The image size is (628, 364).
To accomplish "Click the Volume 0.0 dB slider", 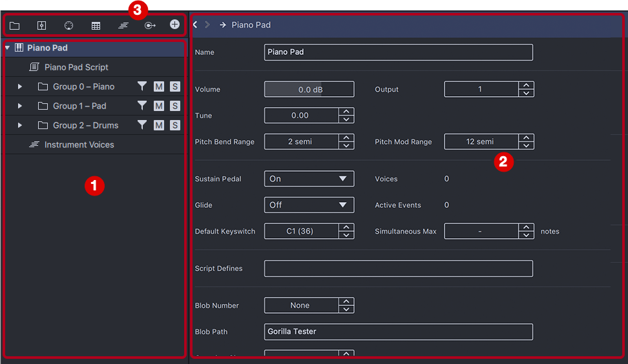I will coord(309,89).
